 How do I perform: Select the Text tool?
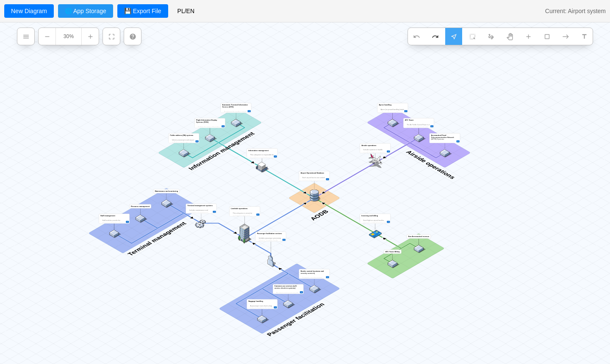pyautogui.click(x=584, y=37)
